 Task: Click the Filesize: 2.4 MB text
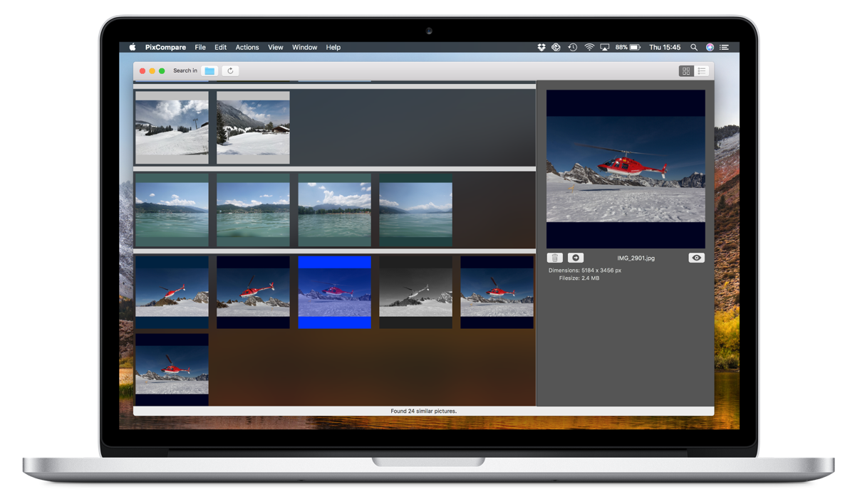579,278
